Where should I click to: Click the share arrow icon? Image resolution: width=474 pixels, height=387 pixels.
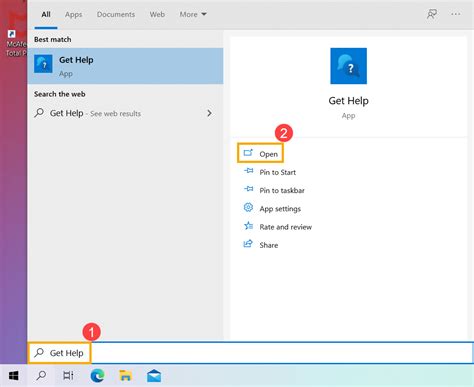click(x=248, y=244)
